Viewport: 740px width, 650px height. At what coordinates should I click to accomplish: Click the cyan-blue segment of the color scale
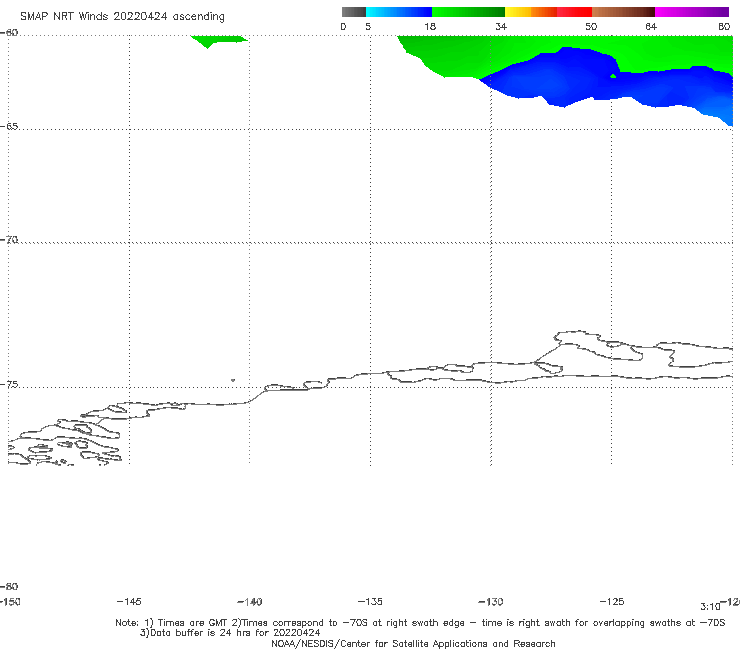pyautogui.click(x=399, y=12)
